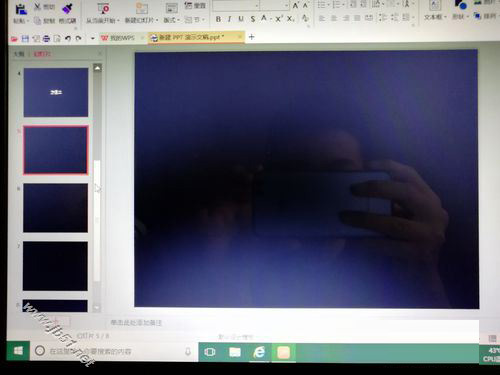Click the Cut scissors icon
500x375 pixels.
pos(37,6)
